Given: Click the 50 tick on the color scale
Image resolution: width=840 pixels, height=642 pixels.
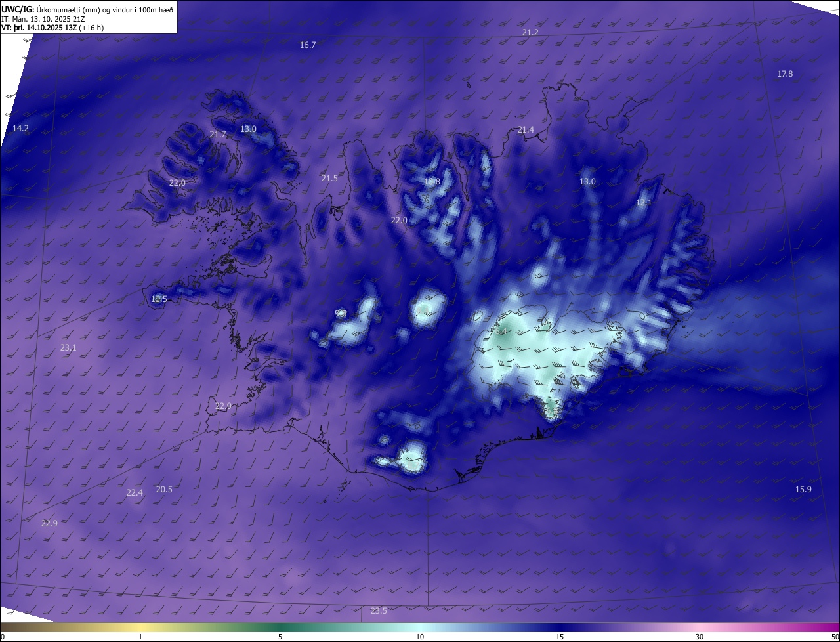Looking at the screenshot, I should pyautogui.click(x=835, y=637).
